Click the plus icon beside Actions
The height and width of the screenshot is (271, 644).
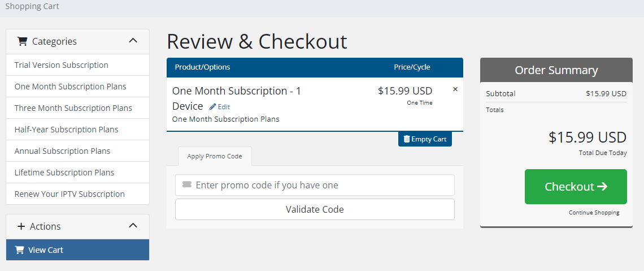[21, 226]
